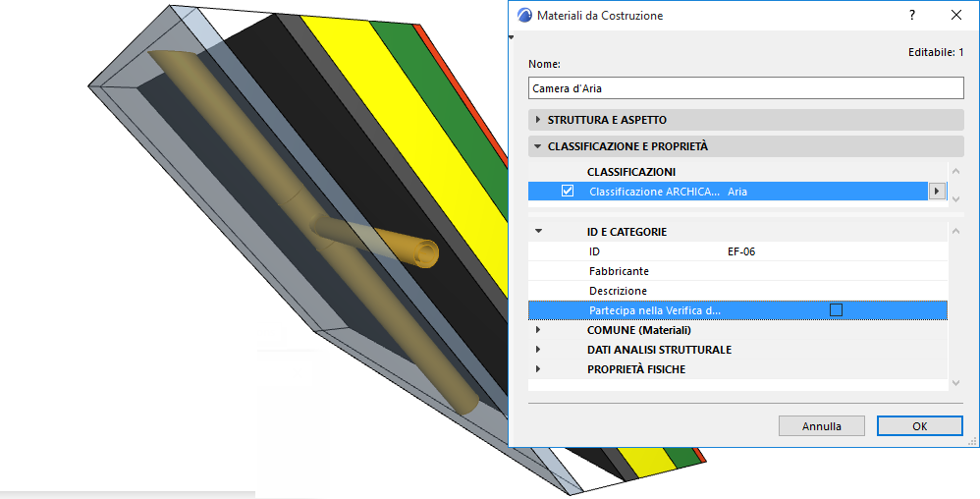980x499 pixels.
Task: Click the CLASSIFICAZIONI column header
Action: 631,171
